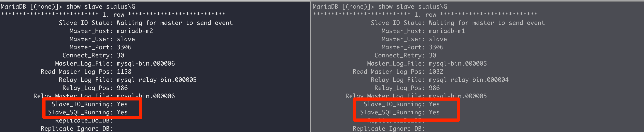Click Read_Master_Log_Pos value 1032
The image size is (644, 132).
click(436, 72)
